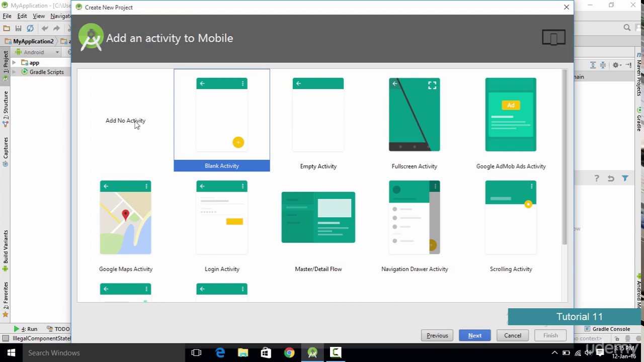Open the View menu in Android Studio

[x=39, y=16]
